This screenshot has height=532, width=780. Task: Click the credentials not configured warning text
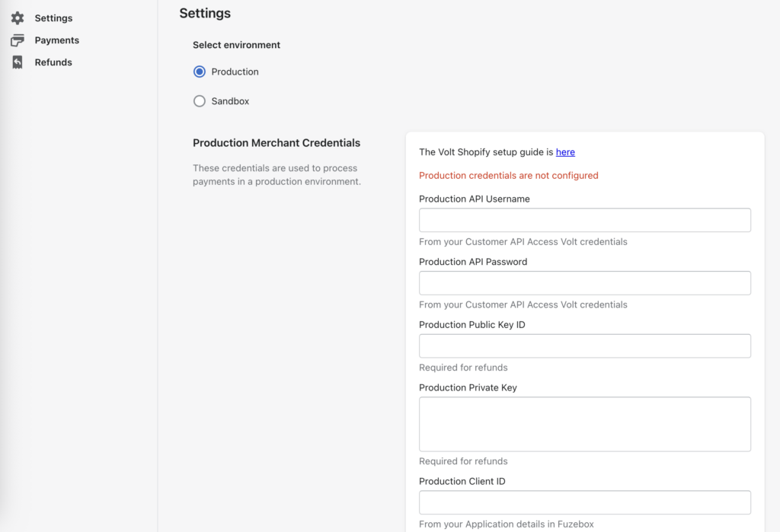click(x=509, y=175)
